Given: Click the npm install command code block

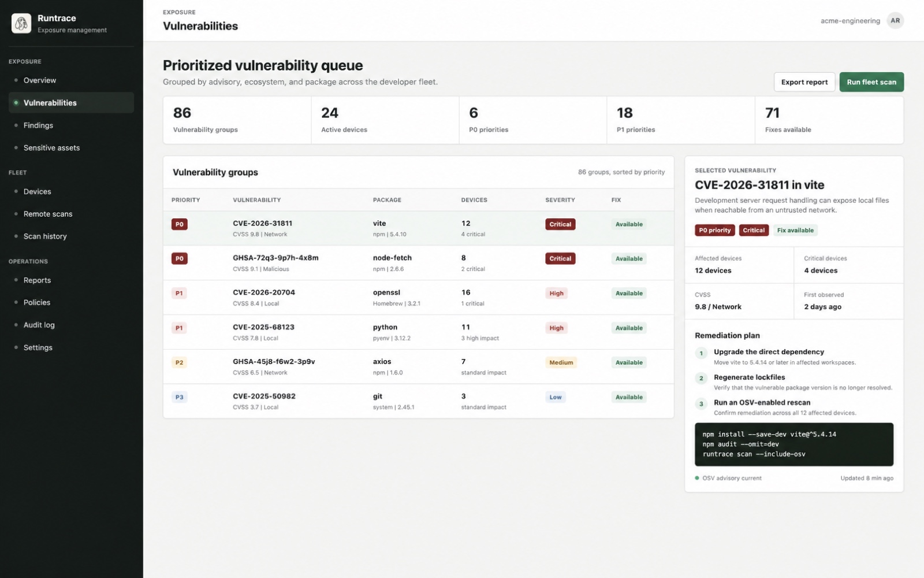Looking at the screenshot, I should [794, 444].
